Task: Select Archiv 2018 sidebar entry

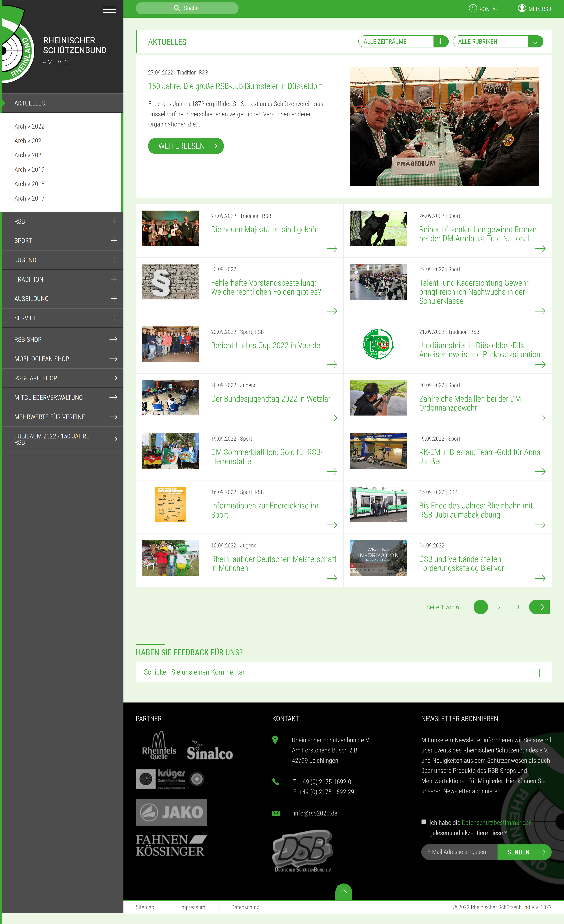Action: tap(29, 184)
